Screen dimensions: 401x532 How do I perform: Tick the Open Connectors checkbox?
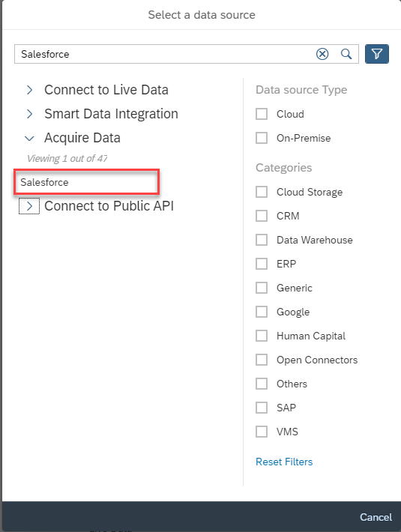click(262, 360)
